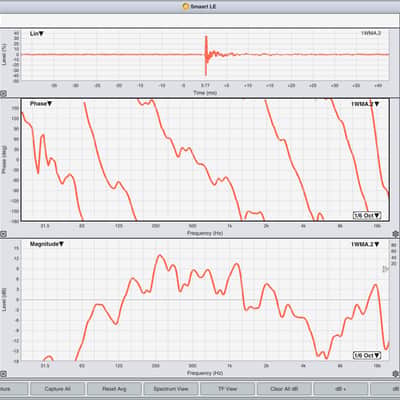Screen dimensions: 400x400
Task: Click the Capture All button
Action: point(57,389)
